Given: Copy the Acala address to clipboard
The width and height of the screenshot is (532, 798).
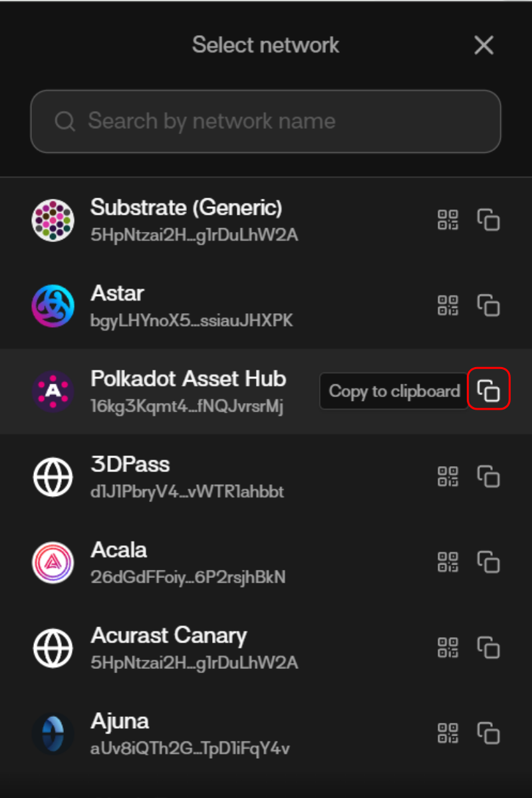Looking at the screenshot, I should (489, 563).
